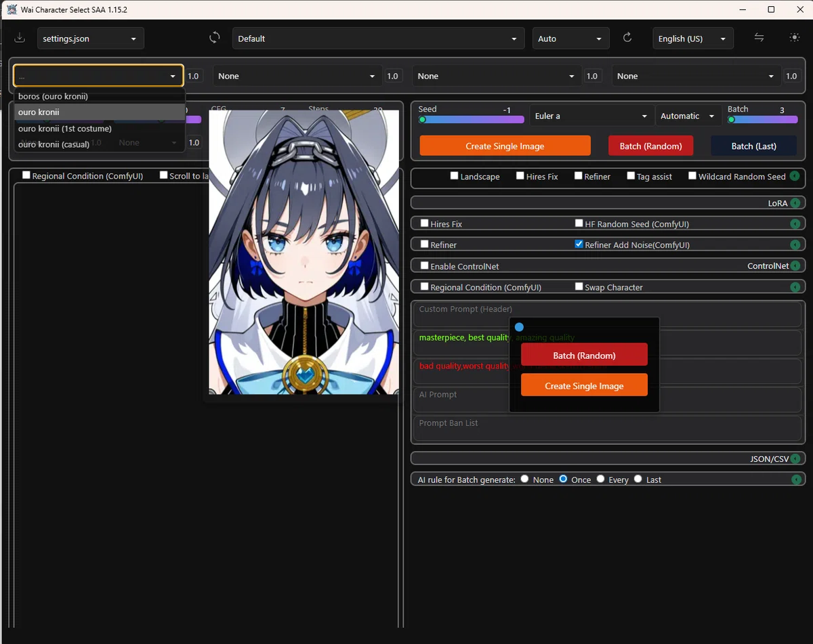The width and height of the screenshot is (813, 644).
Task: Click the sync arrows icon left of Default
Action: (x=215, y=38)
